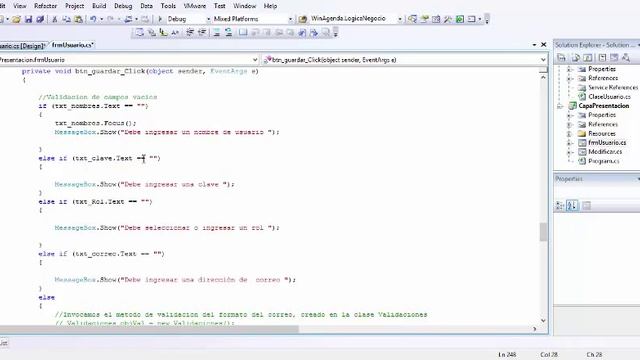Open Solution Explorer icon in the top toolbar

(412, 19)
